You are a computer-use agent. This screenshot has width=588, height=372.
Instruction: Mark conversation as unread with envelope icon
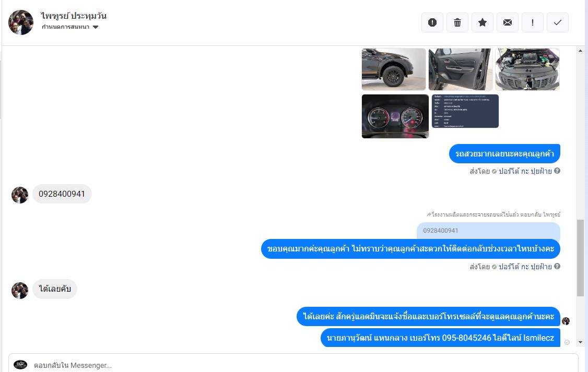(508, 22)
